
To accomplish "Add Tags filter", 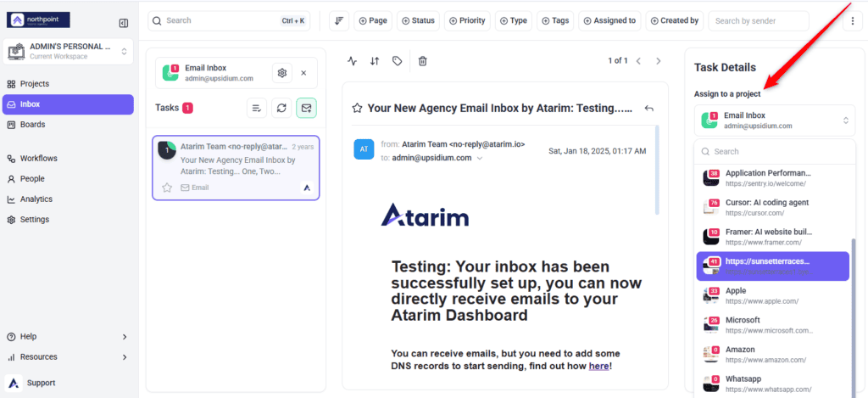I will [555, 21].
